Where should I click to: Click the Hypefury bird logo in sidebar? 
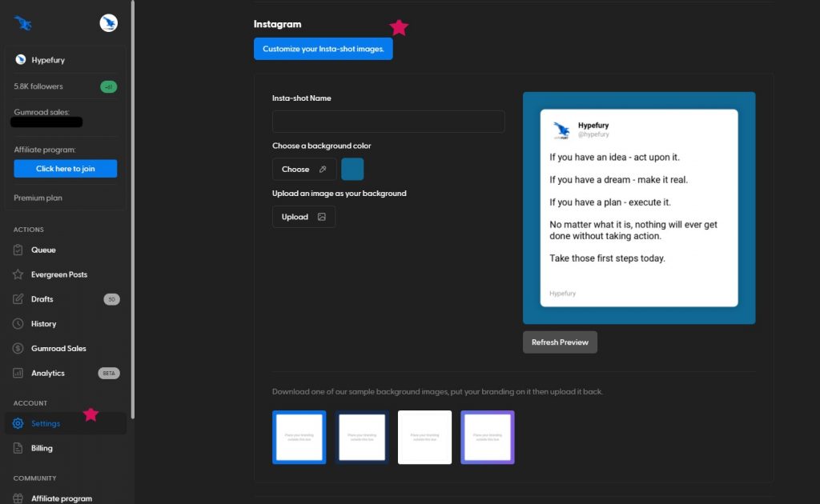(23, 23)
